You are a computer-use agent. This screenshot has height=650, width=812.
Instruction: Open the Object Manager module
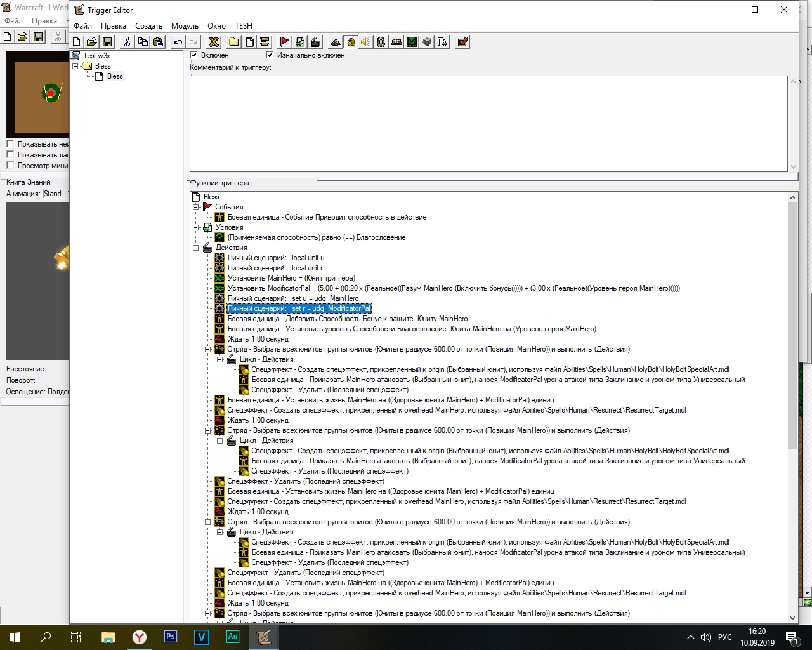tap(427, 42)
